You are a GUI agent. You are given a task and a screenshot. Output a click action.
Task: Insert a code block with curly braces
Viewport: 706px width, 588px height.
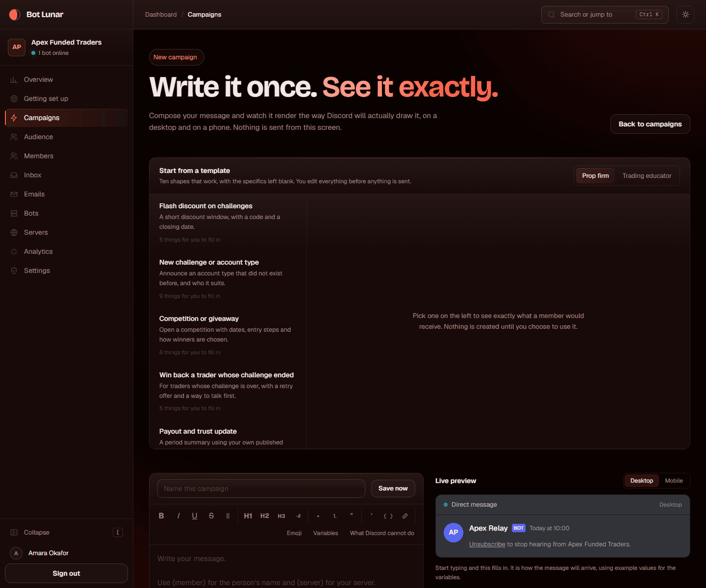pyautogui.click(x=388, y=515)
